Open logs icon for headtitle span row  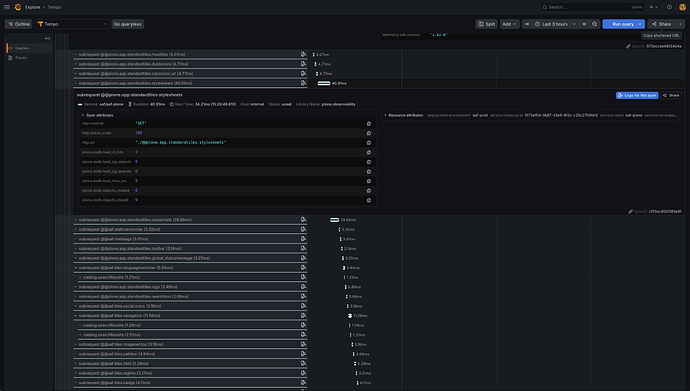pyautogui.click(x=303, y=54)
